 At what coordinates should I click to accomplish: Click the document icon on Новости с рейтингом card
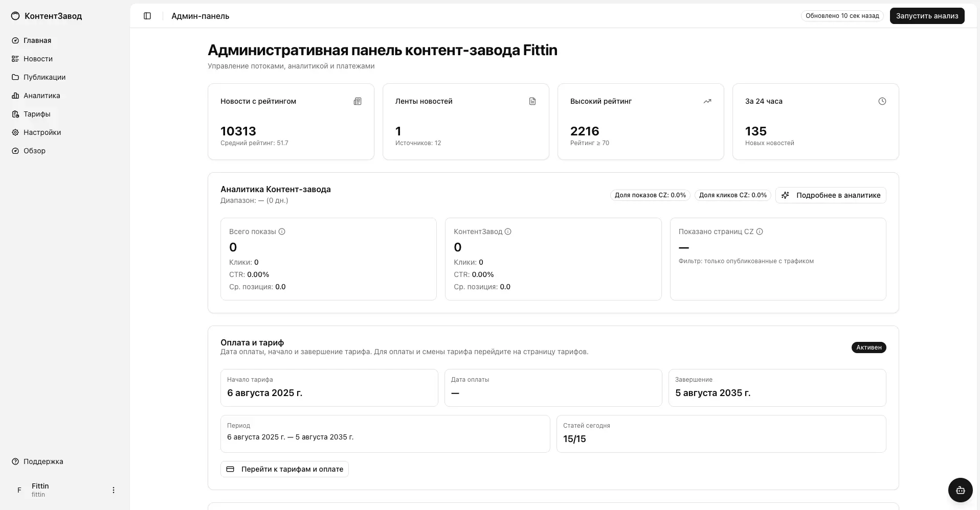pyautogui.click(x=358, y=101)
